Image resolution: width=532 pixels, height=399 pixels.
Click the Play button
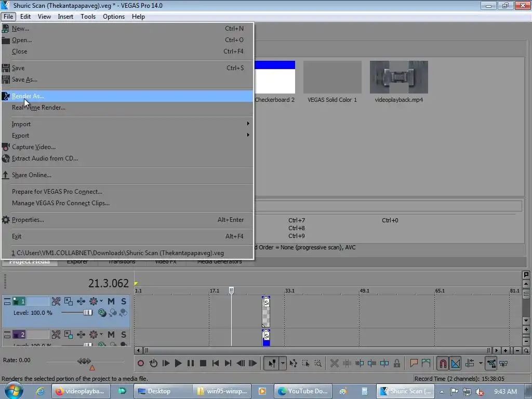point(178,363)
